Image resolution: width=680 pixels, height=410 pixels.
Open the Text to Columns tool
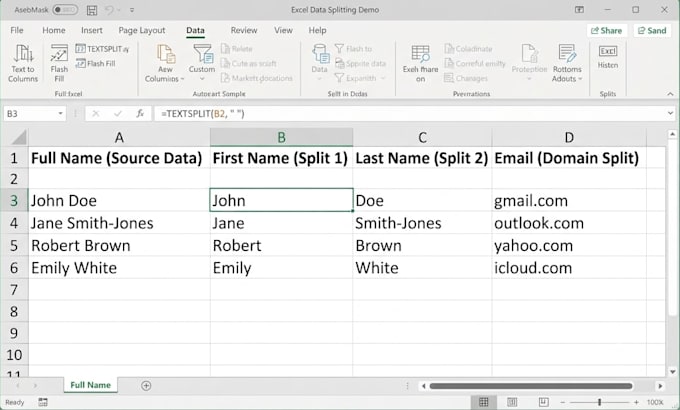tap(23, 63)
